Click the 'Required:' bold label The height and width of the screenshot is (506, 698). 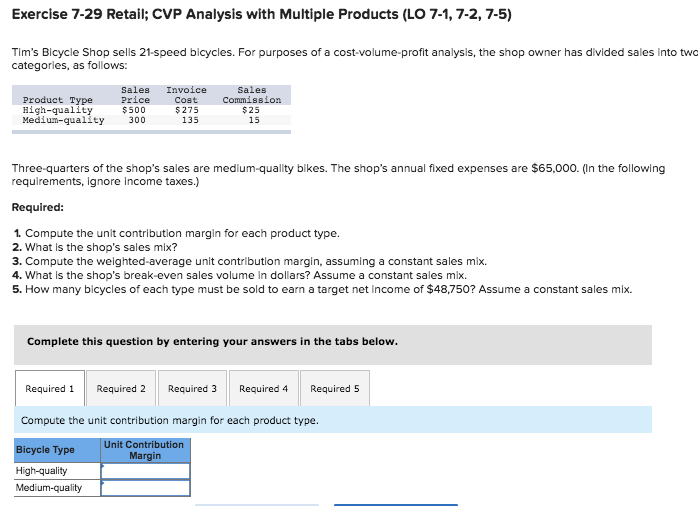[38, 207]
